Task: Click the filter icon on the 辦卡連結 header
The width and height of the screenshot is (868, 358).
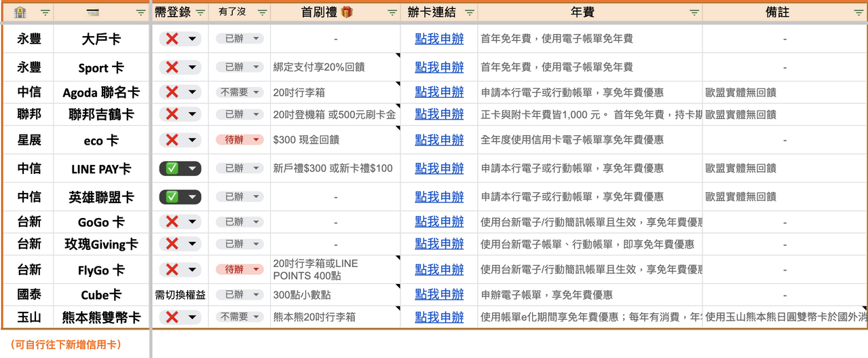Action: click(469, 13)
